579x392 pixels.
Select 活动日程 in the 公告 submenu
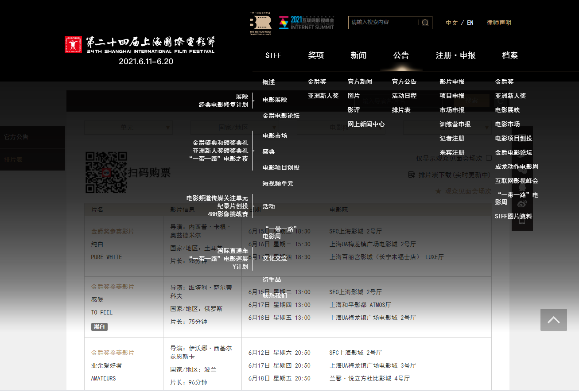pyautogui.click(x=404, y=96)
